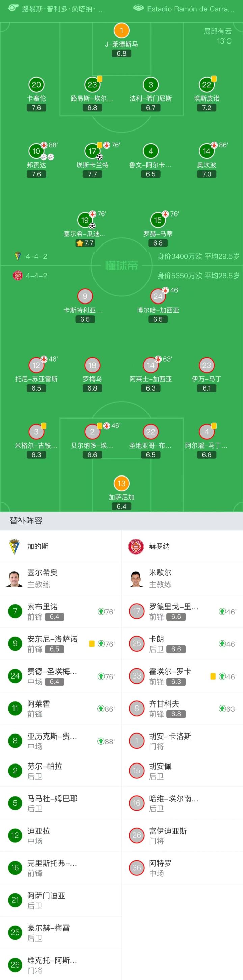
Task: Tap 塞尔希-瓜迪 number 19 player badge
Action: click(x=85, y=220)
